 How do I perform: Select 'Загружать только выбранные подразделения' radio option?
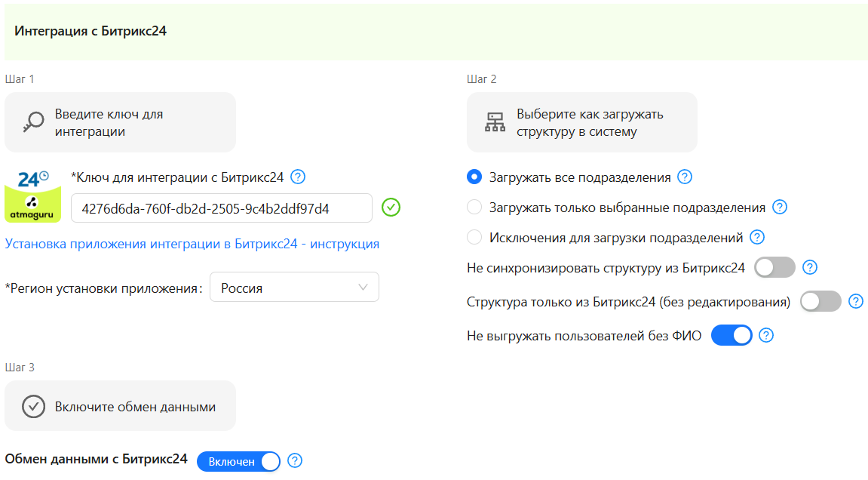click(x=474, y=208)
